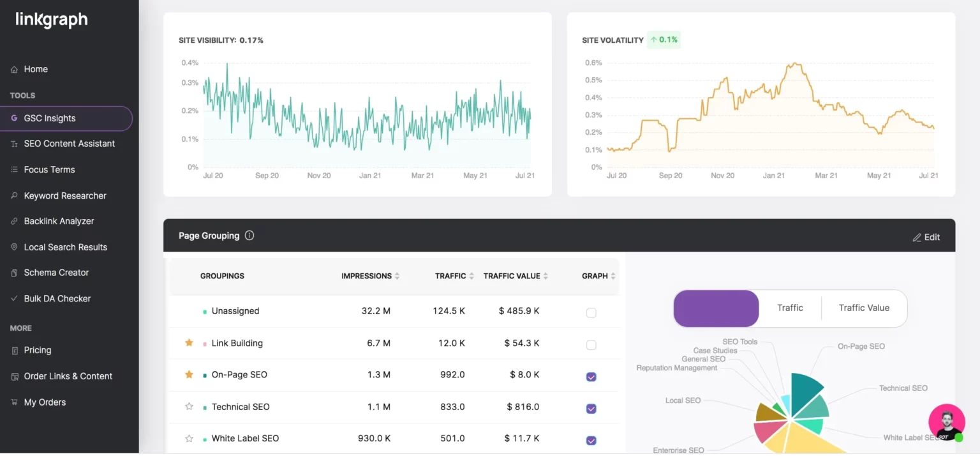Select the Keyword Researcher magnifier icon
Screen dimensions: 980x456
pyautogui.click(x=13, y=195)
